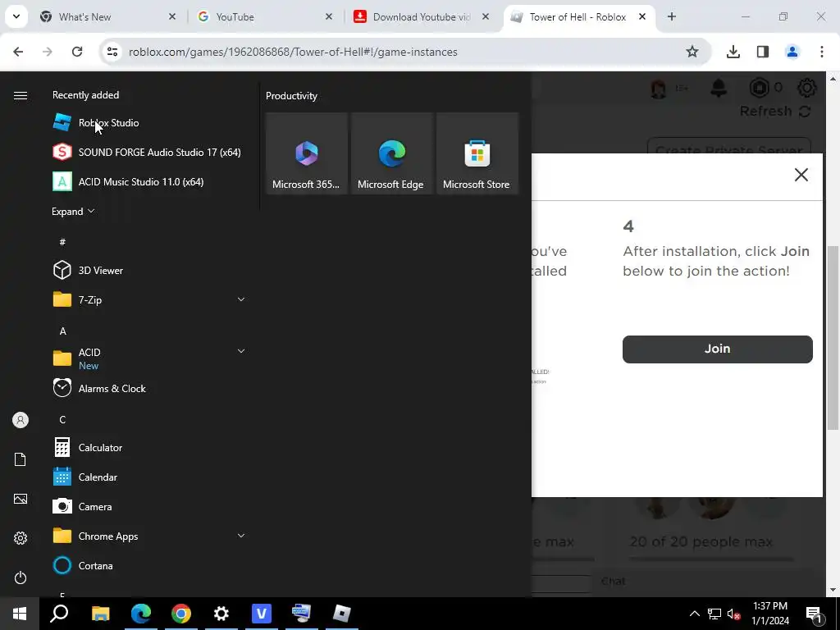Click the page vertical scrollbar

[833, 337]
